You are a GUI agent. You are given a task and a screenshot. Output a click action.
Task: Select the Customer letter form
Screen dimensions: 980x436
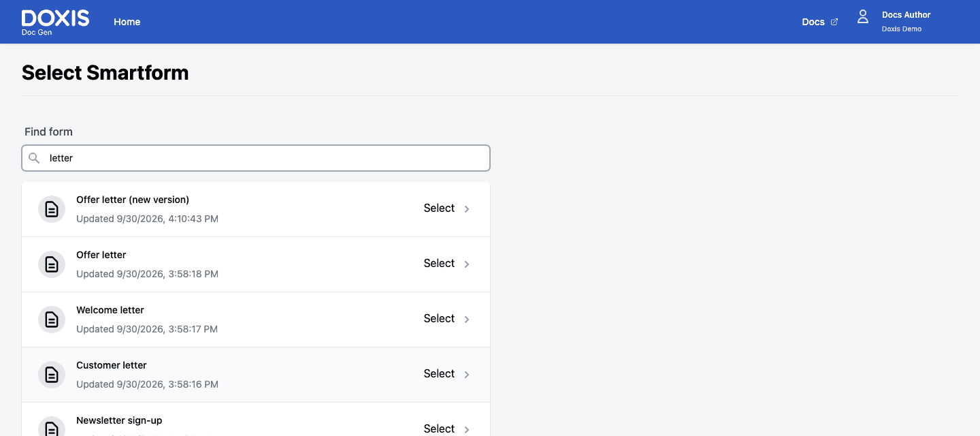(439, 374)
